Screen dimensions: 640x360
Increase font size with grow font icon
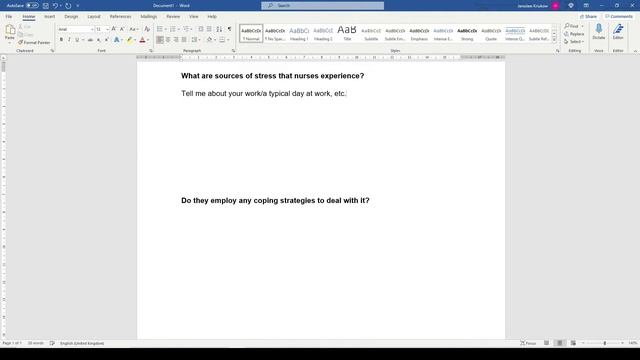(113, 29)
